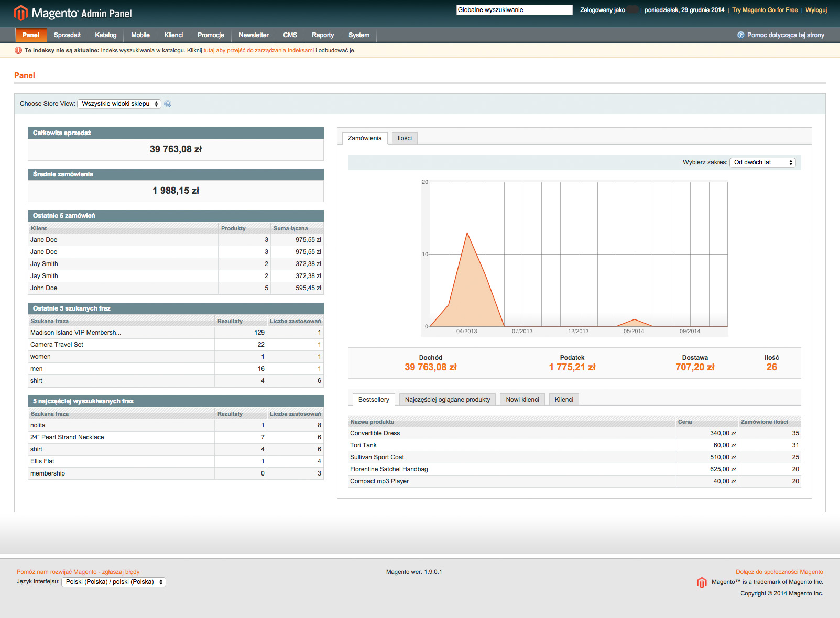The image size is (840, 618).
Task: Open the Raporty menu
Action: (323, 35)
